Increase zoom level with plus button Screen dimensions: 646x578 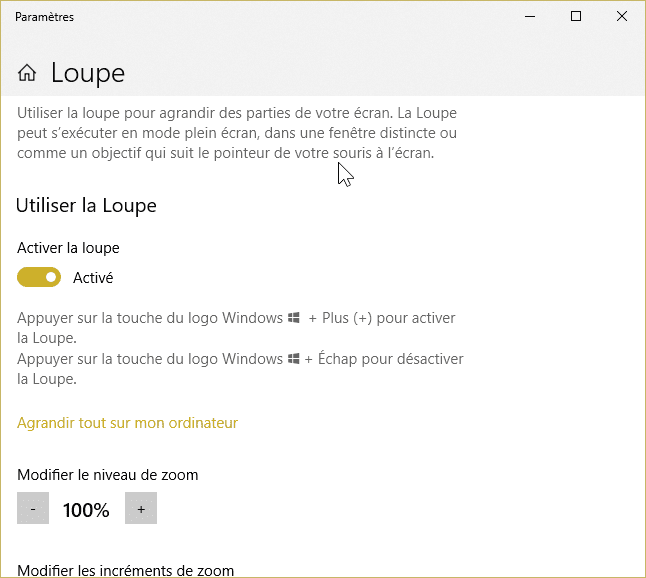pos(141,508)
